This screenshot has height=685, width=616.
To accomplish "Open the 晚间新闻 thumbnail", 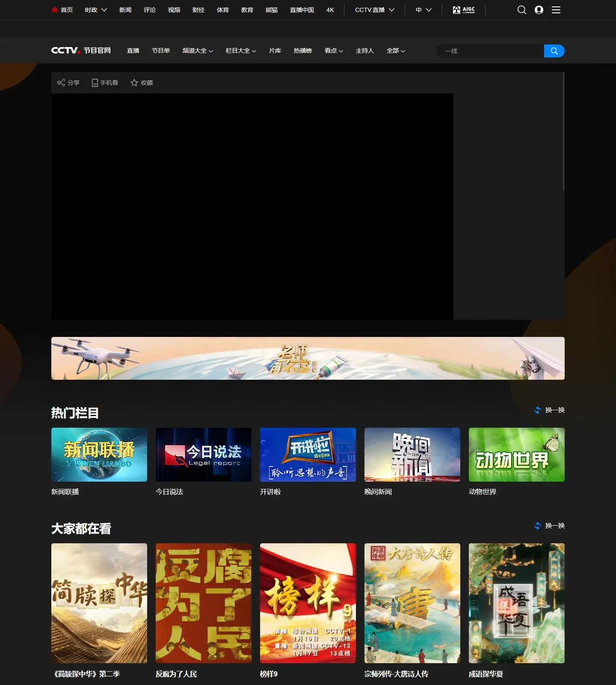I will coord(412,455).
